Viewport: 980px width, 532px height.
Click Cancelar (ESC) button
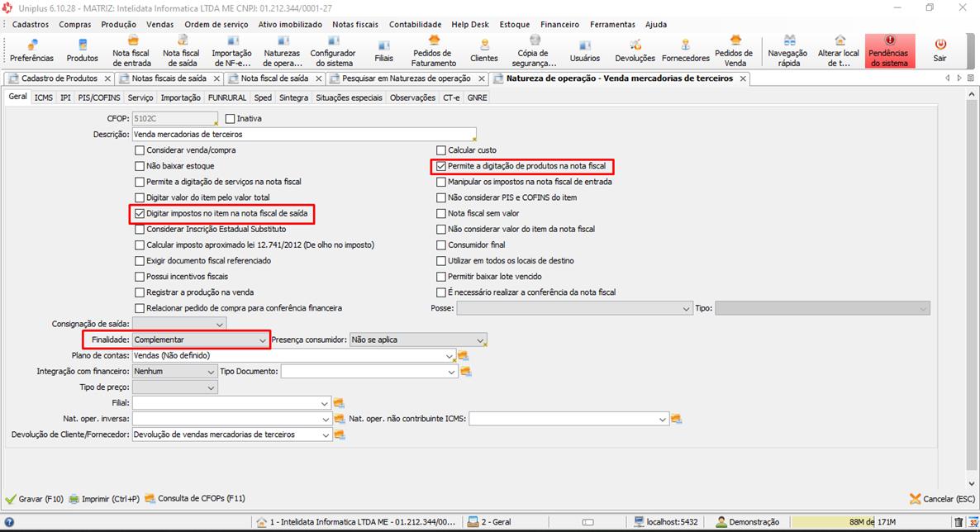[x=943, y=499]
